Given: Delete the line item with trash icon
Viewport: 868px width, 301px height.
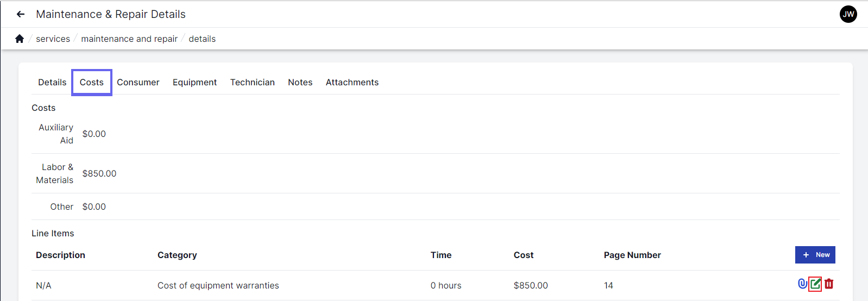Looking at the screenshot, I should tap(829, 284).
